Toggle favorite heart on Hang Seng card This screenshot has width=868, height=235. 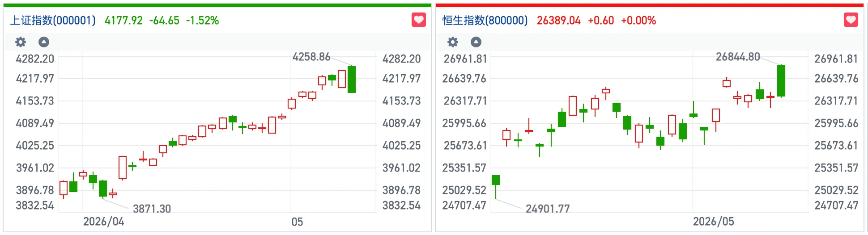pyautogui.click(x=851, y=20)
